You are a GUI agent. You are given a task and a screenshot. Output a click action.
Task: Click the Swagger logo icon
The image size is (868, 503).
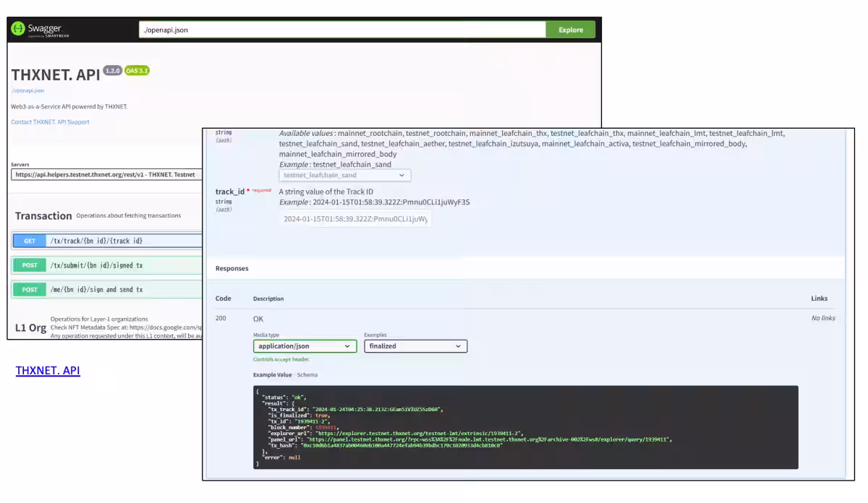(x=19, y=29)
